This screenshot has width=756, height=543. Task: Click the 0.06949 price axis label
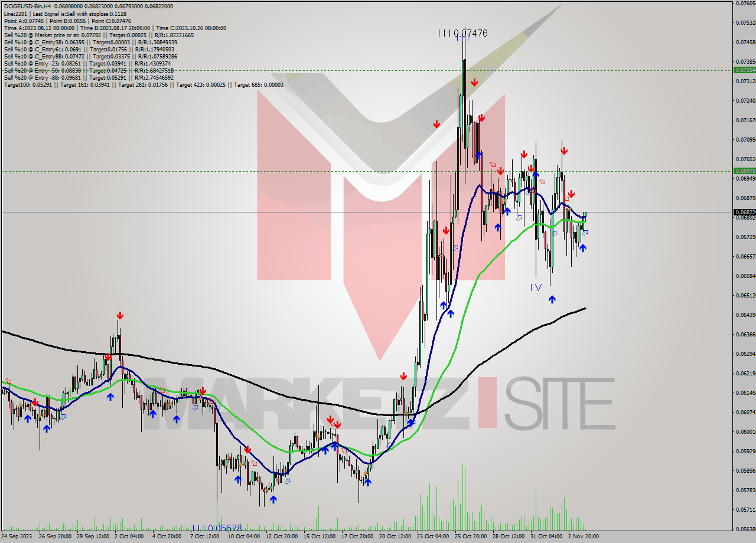pos(745,178)
